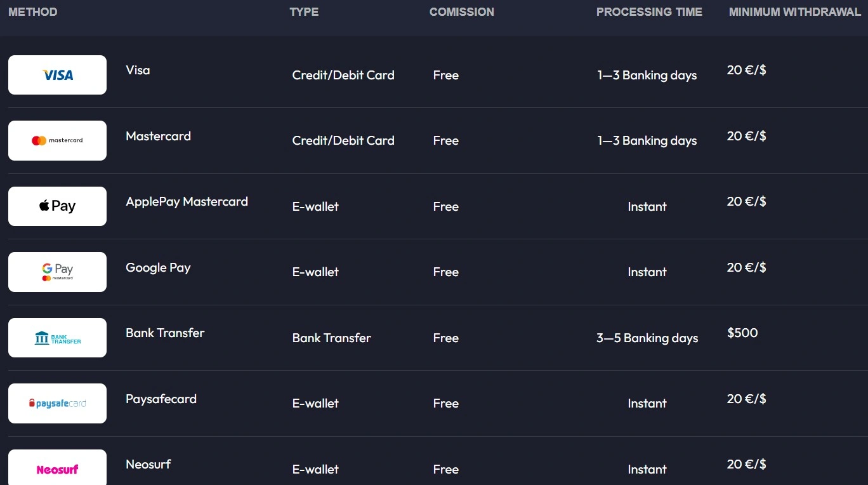Select the Paysafecard logo
The height and width of the screenshot is (485, 868).
point(57,403)
